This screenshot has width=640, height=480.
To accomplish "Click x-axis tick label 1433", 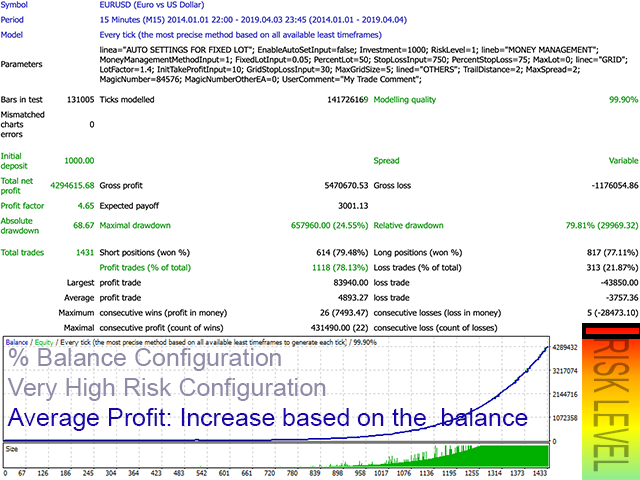I will (540, 473).
